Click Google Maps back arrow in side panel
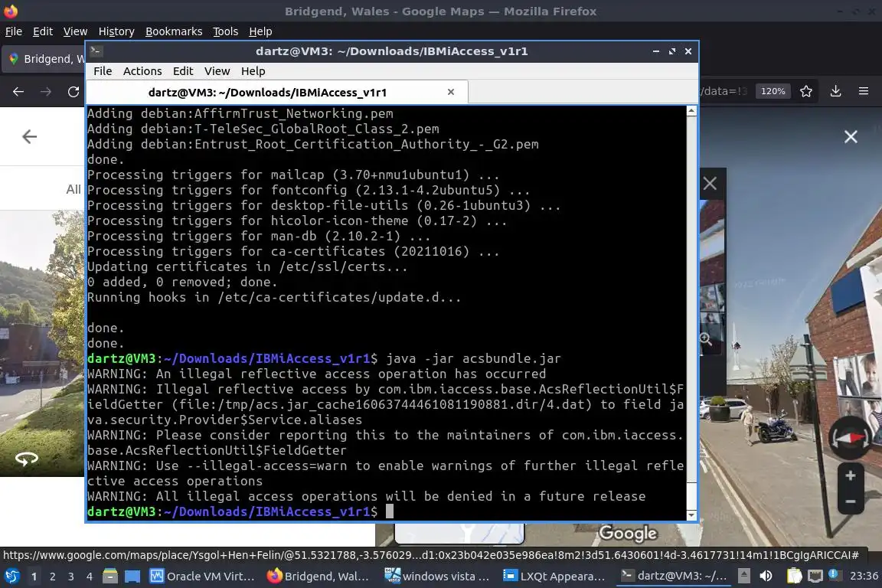The height and width of the screenshot is (588, 882). [x=29, y=136]
